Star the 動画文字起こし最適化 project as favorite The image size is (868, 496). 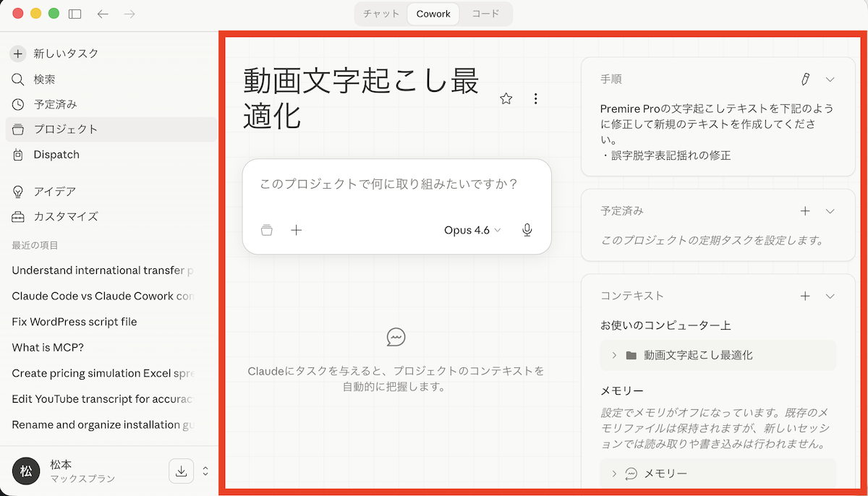coord(506,99)
